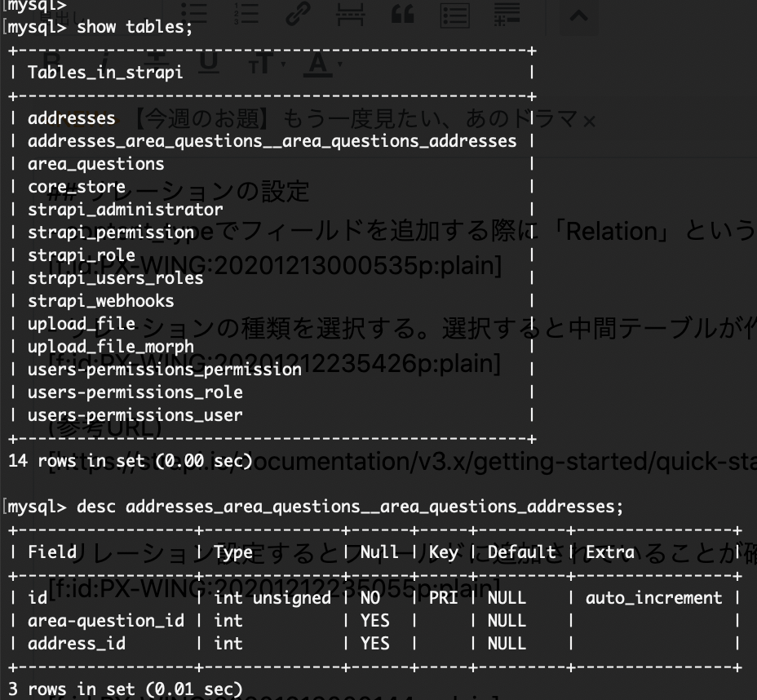Click the 'NO' null cell

point(370,598)
